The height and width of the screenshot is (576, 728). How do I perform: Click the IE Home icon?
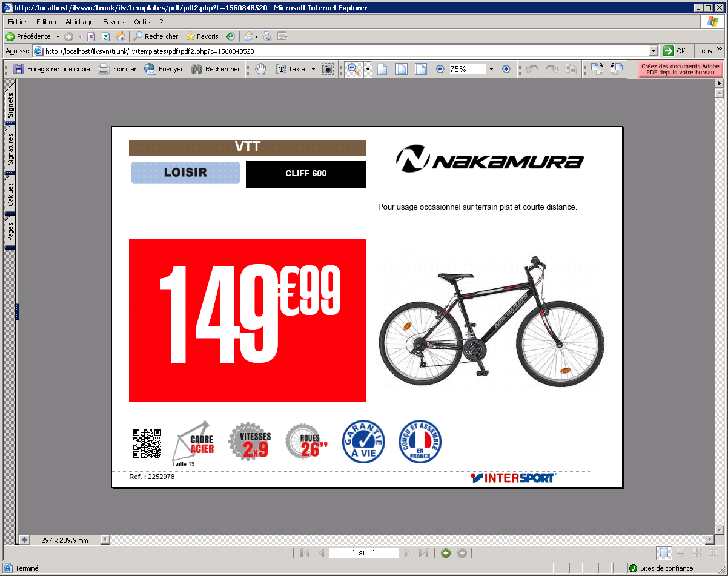click(121, 36)
